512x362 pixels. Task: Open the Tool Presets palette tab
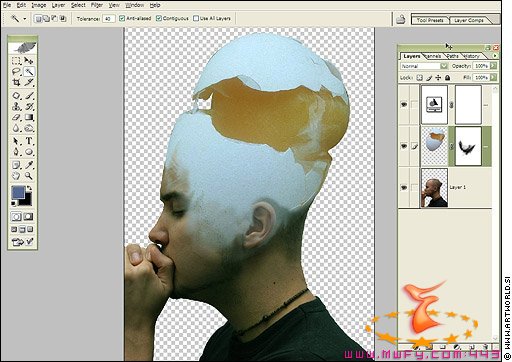pos(430,20)
